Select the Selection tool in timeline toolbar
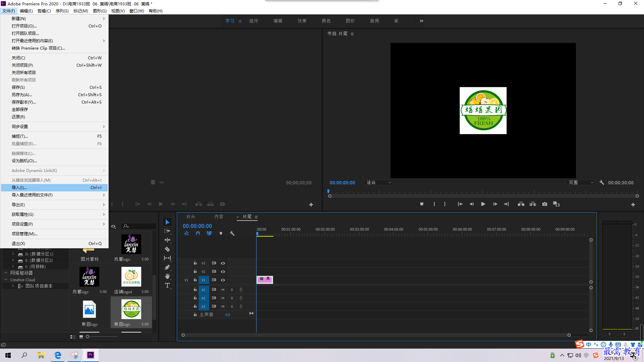Screen dimensions: 644x362 167,222
